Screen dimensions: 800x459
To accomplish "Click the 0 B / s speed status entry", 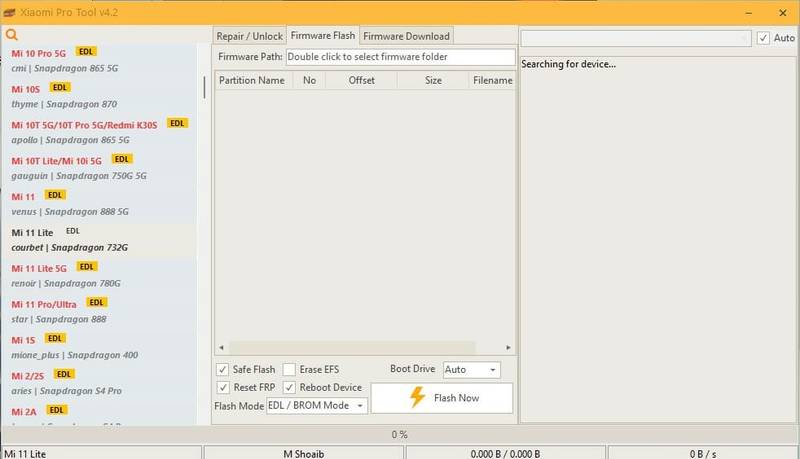I will click(703, 453).
